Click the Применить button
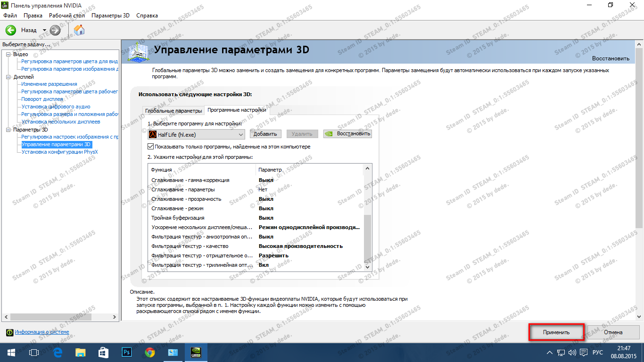The image size is (644, 362). point(556,332)
